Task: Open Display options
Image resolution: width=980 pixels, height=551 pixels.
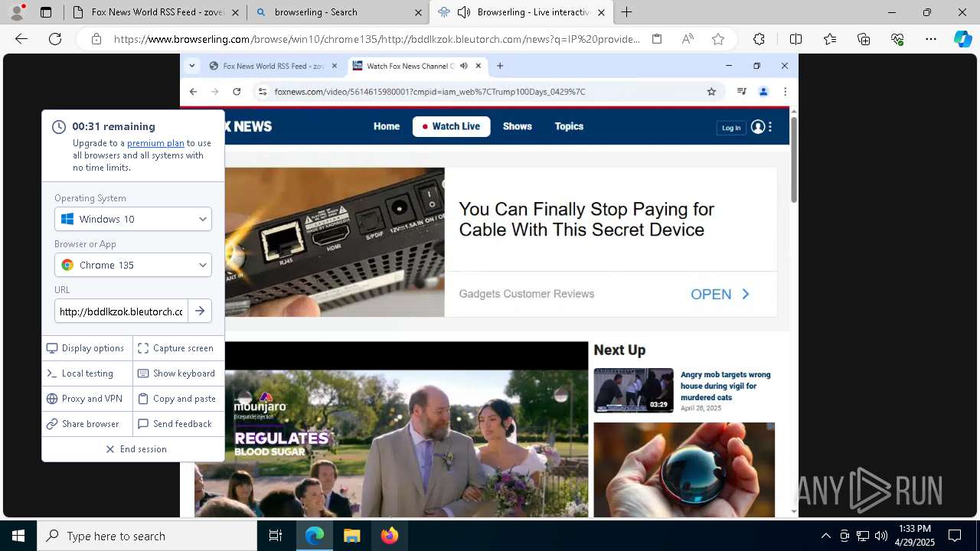Action: 87,348
